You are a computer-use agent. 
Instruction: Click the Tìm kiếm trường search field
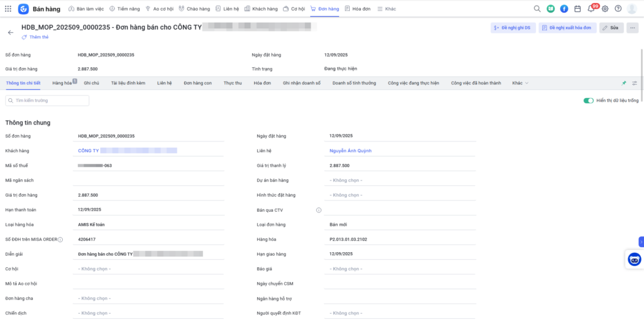click(x=48, y=101)
